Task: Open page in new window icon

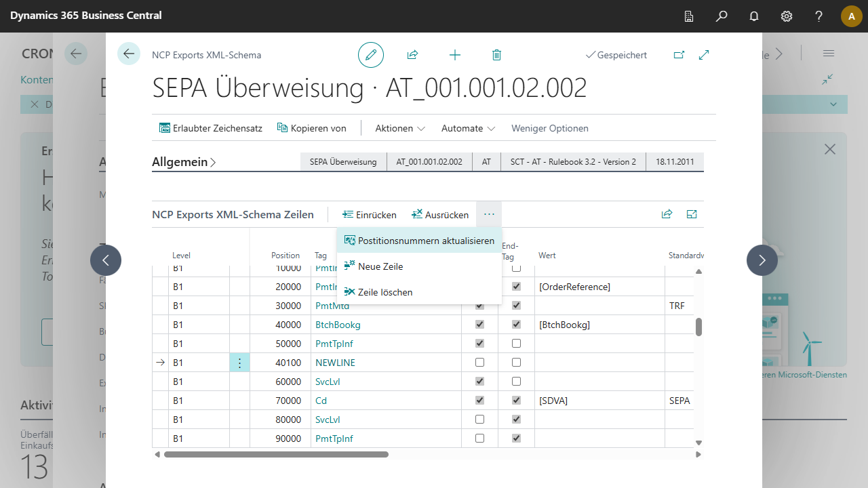Action: (x=679, y=55)
